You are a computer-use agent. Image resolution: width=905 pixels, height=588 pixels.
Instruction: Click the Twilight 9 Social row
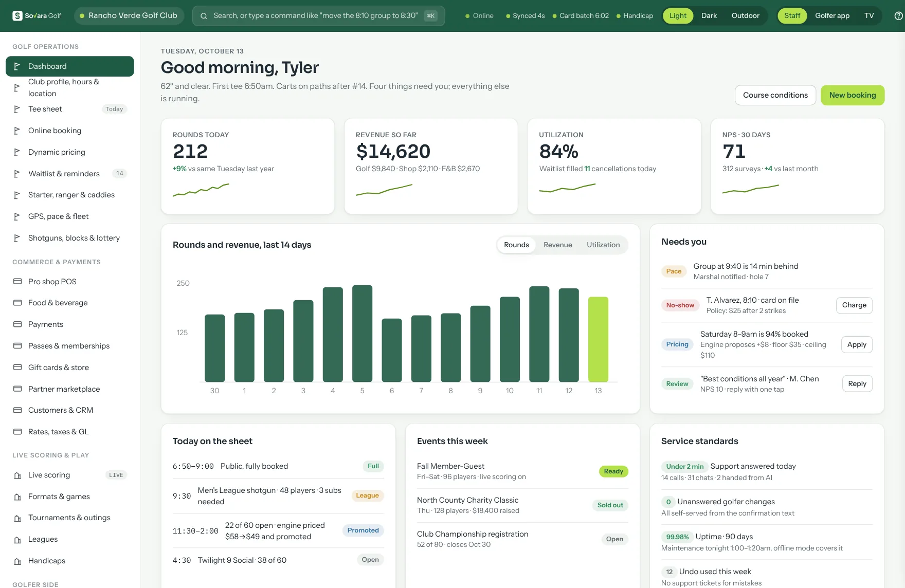278,560
